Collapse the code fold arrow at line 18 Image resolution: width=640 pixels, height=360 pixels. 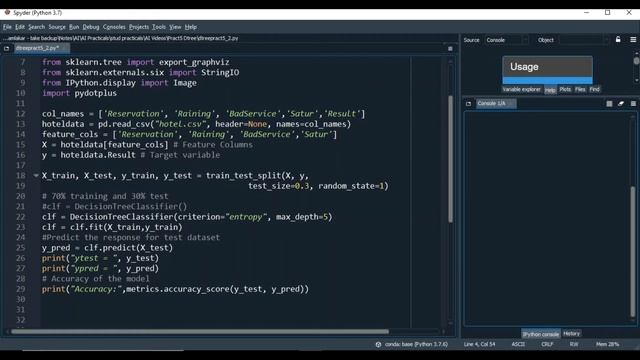click(x=36, y=176)
